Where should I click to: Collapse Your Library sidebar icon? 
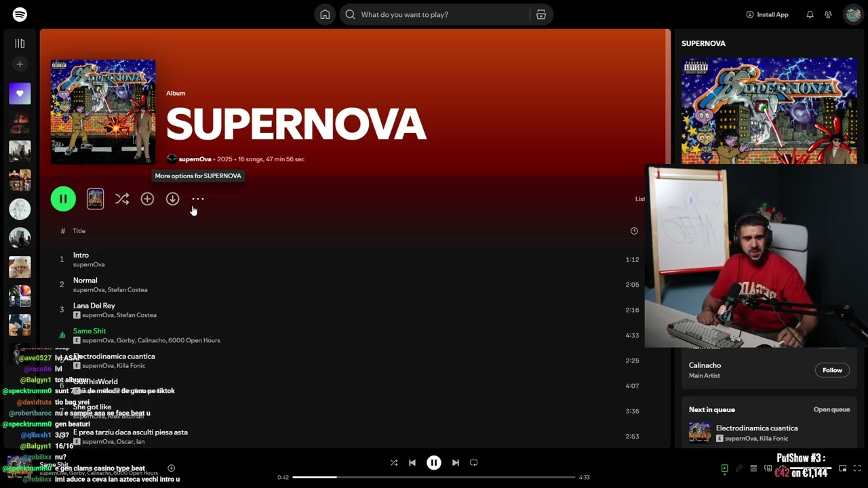(x=20, y=43)
